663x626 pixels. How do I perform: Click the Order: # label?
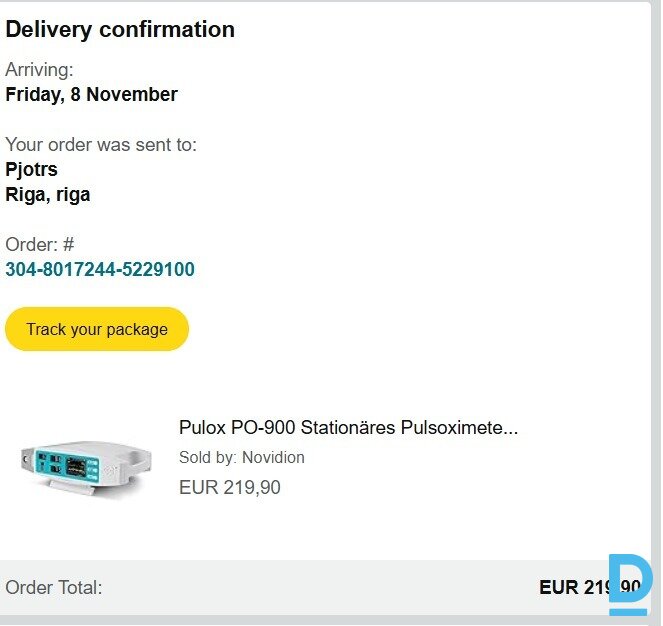point(40,245)
